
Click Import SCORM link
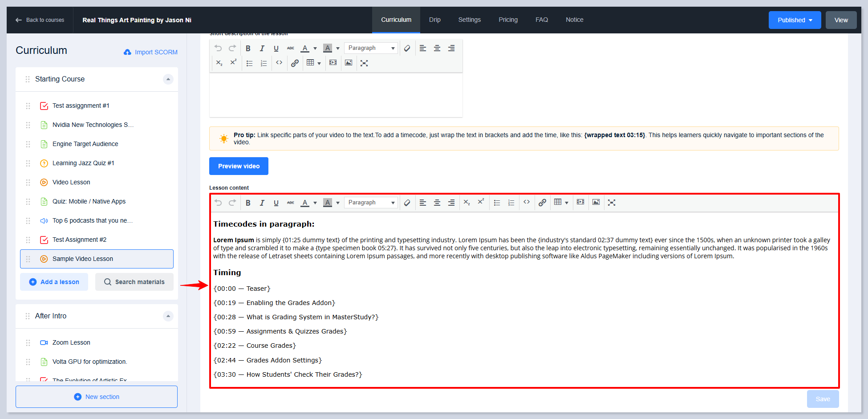[150, 52]
